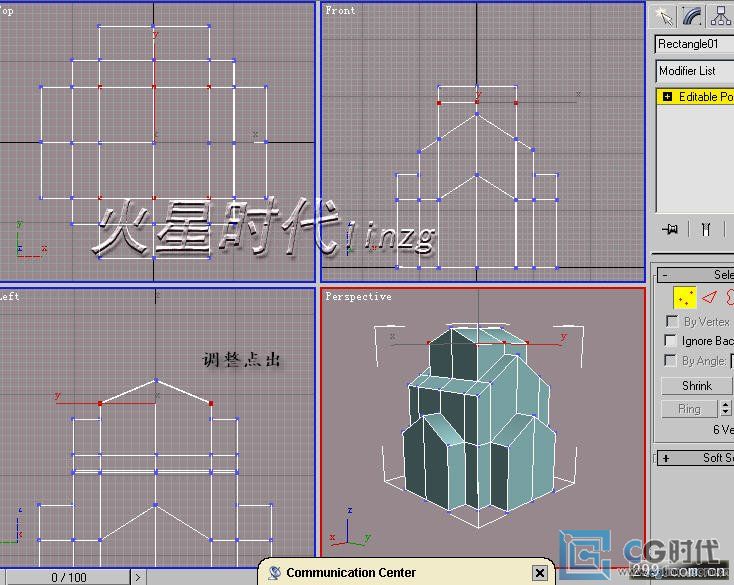This screenshot has width=734, height=585.
Task: Enable the By Angle checkbox
Action: [671, 360]
